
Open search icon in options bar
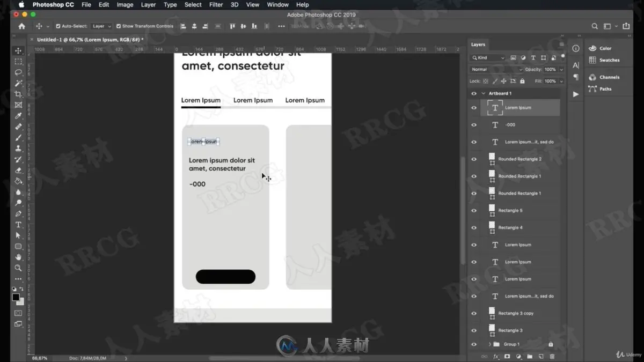(595, 26)
